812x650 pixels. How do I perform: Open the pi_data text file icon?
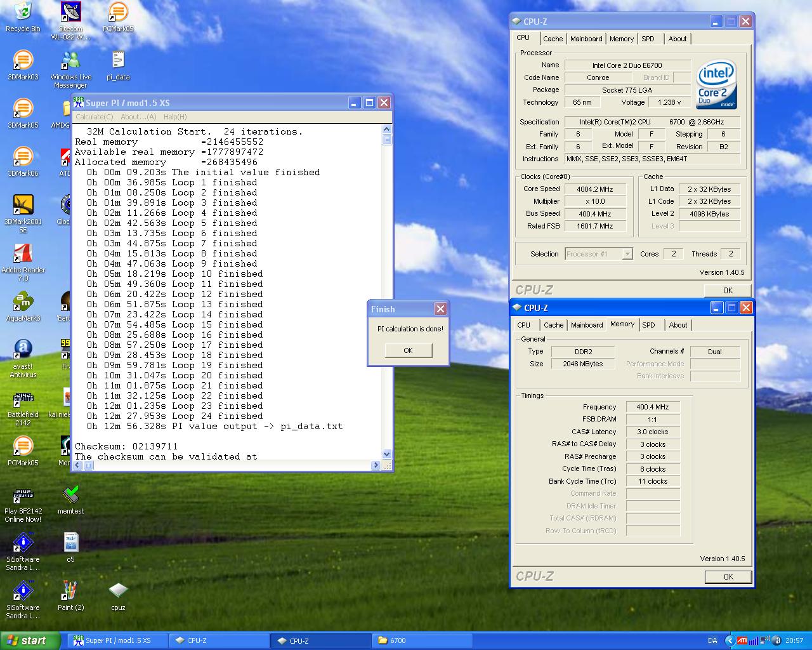point(118,65)
